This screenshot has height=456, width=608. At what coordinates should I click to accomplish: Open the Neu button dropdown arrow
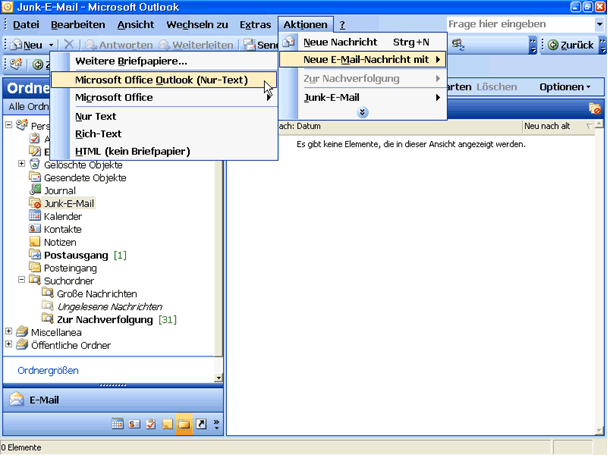51,45
